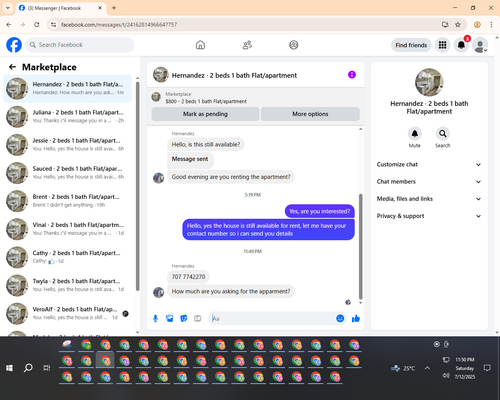Image resolution: width=500 pixels, height=400 pixels.
Task: Choose a GIF icon
Action: click(x=198, y=319)
